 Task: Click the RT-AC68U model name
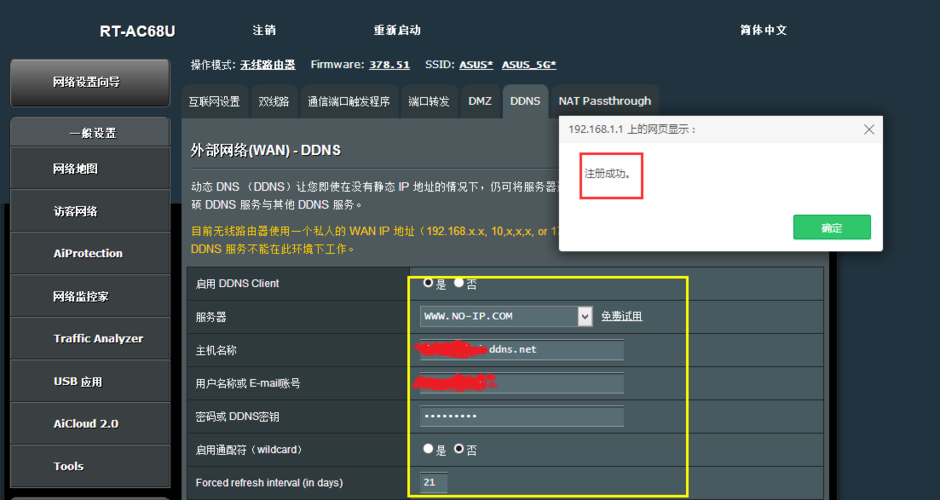(x=137, y=31)
